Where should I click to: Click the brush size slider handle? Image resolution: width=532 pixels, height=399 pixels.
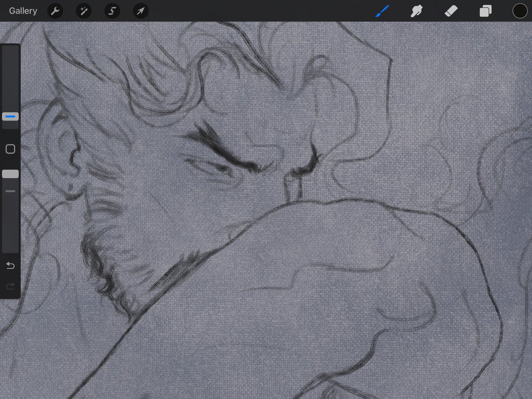[x=10, y=117]
